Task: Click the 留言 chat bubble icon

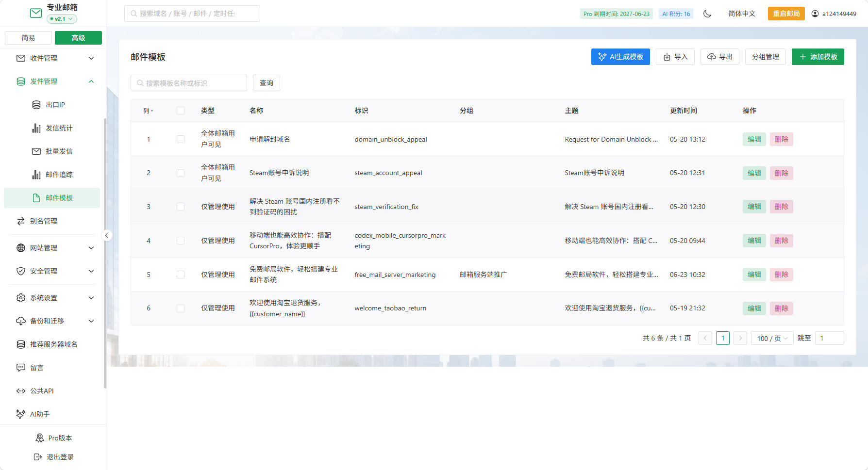Action: 21,368
